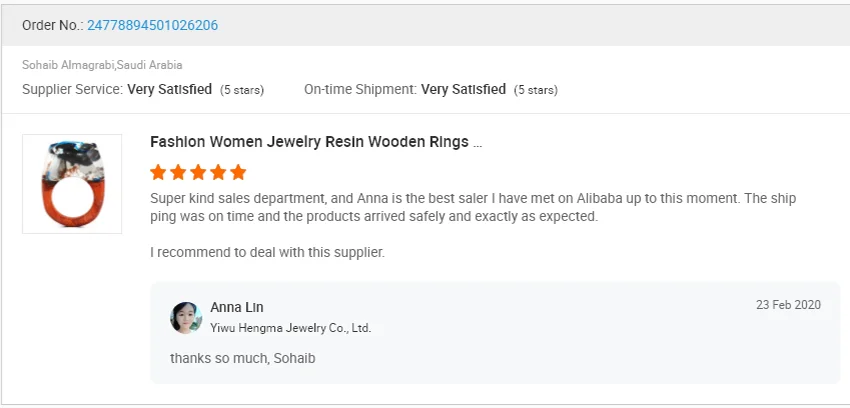Image resolution: width=850 pixels, height=408 pixels.
Task: Click the 'I recommend to deal' sentence
Action: pyautogui.click(x=267, y=252)
